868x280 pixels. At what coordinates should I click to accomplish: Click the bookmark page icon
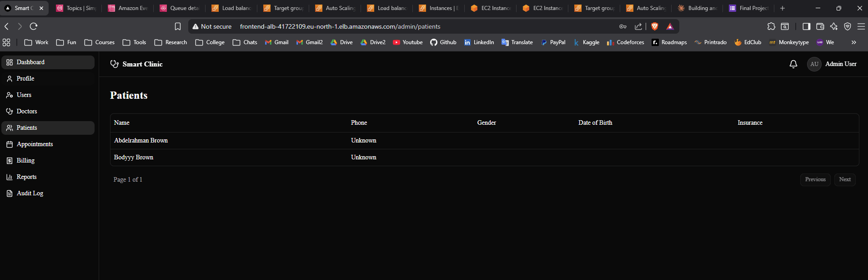point(178,26)
